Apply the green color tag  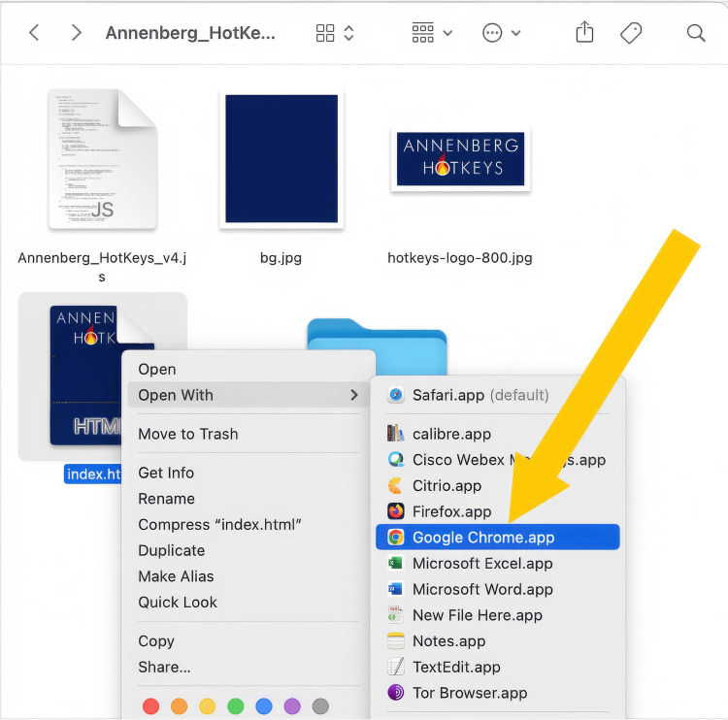click(x=236, y=706)
